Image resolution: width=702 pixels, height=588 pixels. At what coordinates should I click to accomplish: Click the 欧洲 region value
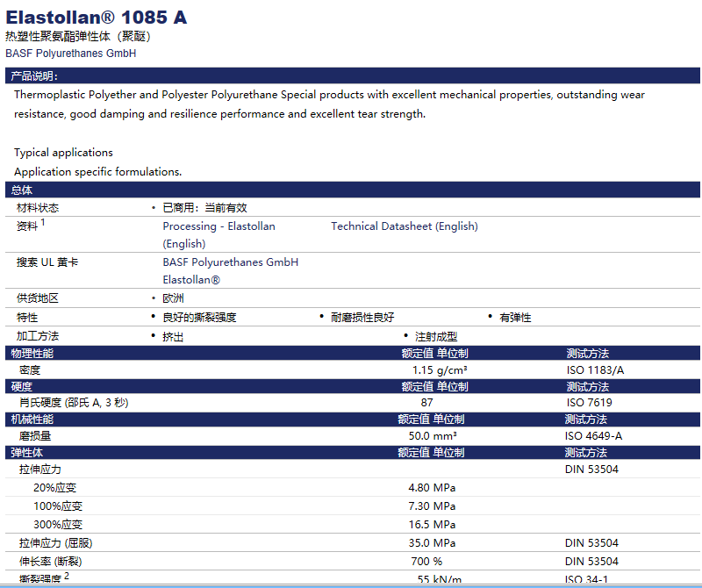173,298
